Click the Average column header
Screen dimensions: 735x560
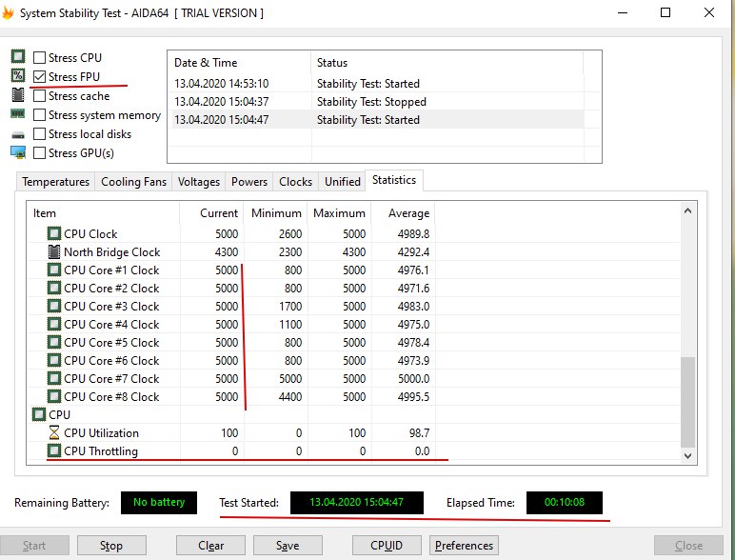pyautogui.click(x=403, y=213)
